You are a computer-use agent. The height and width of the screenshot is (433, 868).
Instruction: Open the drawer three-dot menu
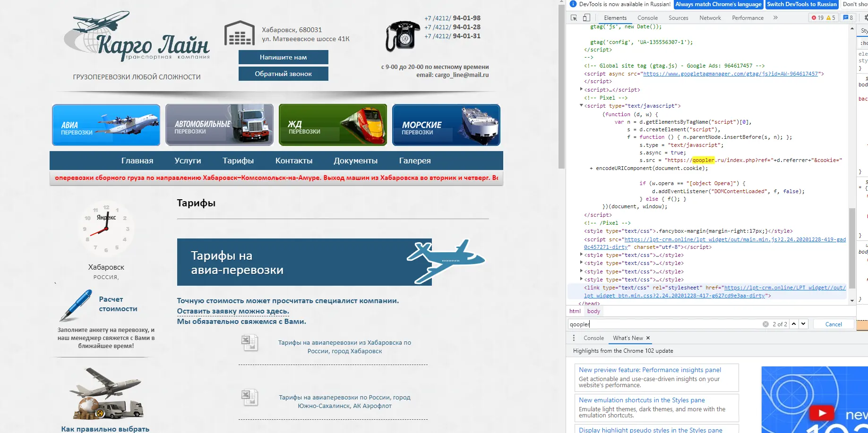pyautogui.click(x=574, y=338)
